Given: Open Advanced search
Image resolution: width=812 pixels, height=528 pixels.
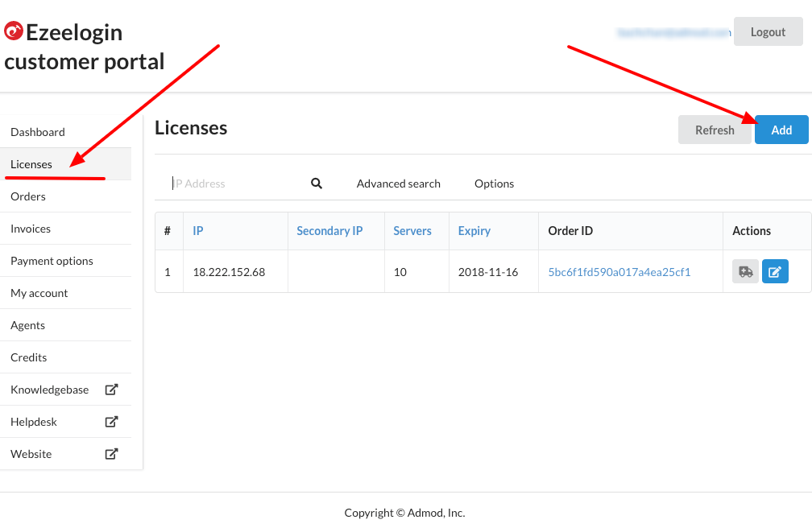Looking at the screenshot, I should tap(398, 184).
